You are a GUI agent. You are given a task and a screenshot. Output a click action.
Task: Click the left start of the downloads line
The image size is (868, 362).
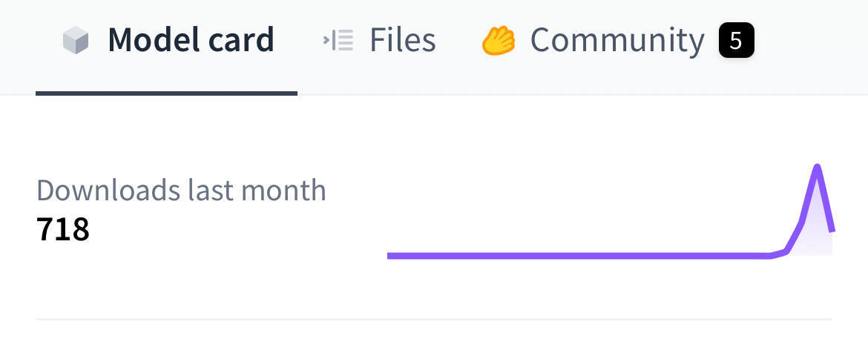pos(390,256)
